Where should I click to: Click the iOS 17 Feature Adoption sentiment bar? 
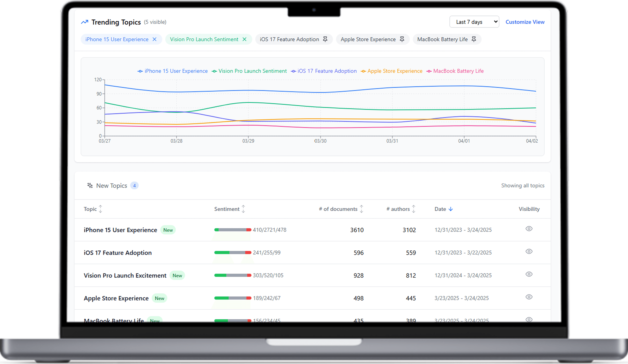[x=233, y=253]
